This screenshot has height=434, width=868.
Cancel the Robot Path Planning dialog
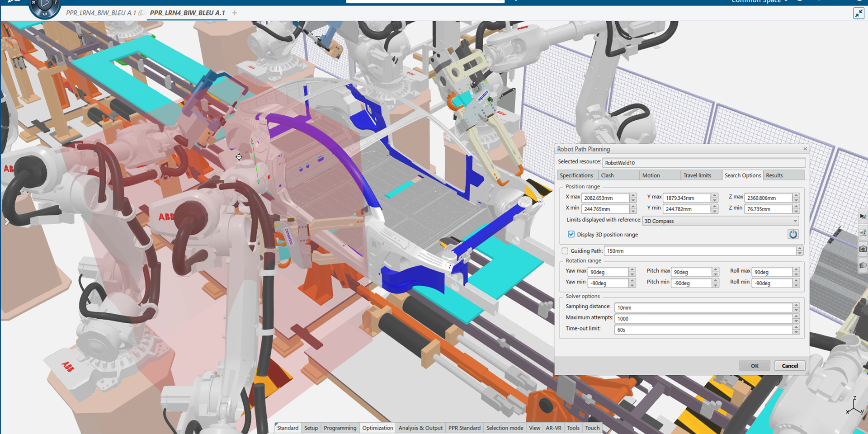coord(789,366)
